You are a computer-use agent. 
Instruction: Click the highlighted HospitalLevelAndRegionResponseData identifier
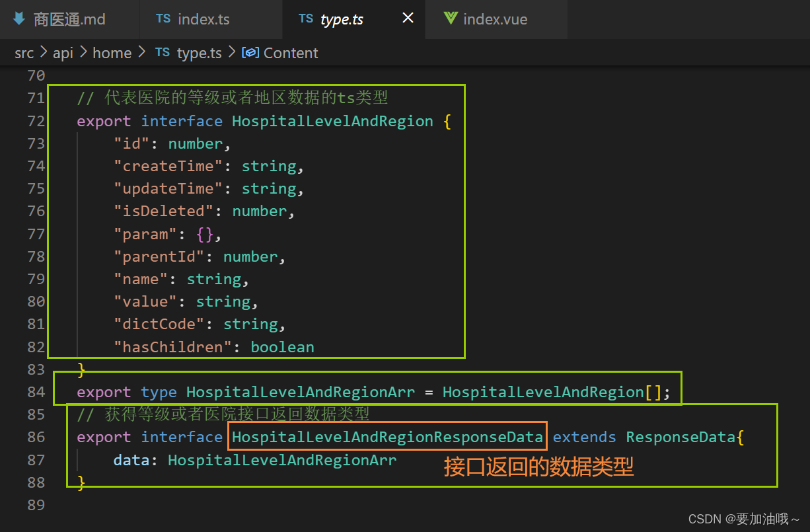(x=387, y=437)
